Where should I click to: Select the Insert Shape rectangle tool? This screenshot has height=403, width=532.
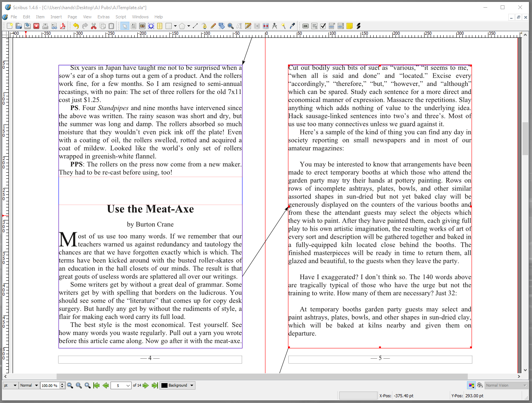(x=169, y=26)
